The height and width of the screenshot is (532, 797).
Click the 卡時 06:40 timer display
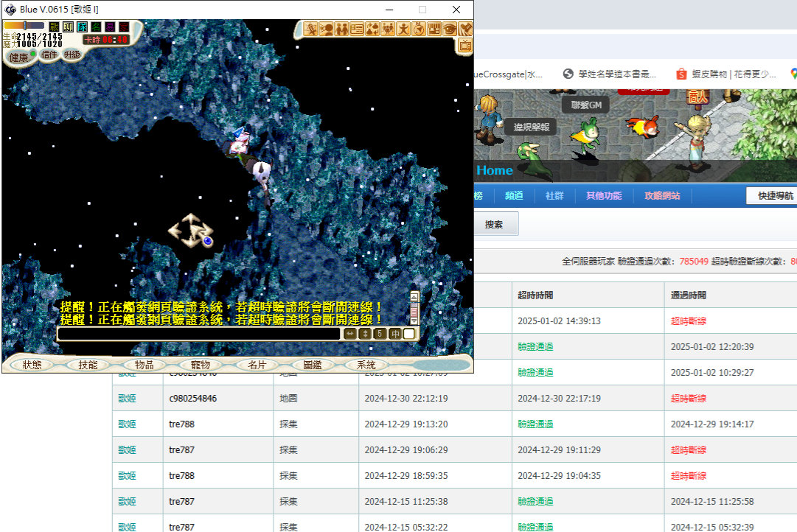point(105,40)
